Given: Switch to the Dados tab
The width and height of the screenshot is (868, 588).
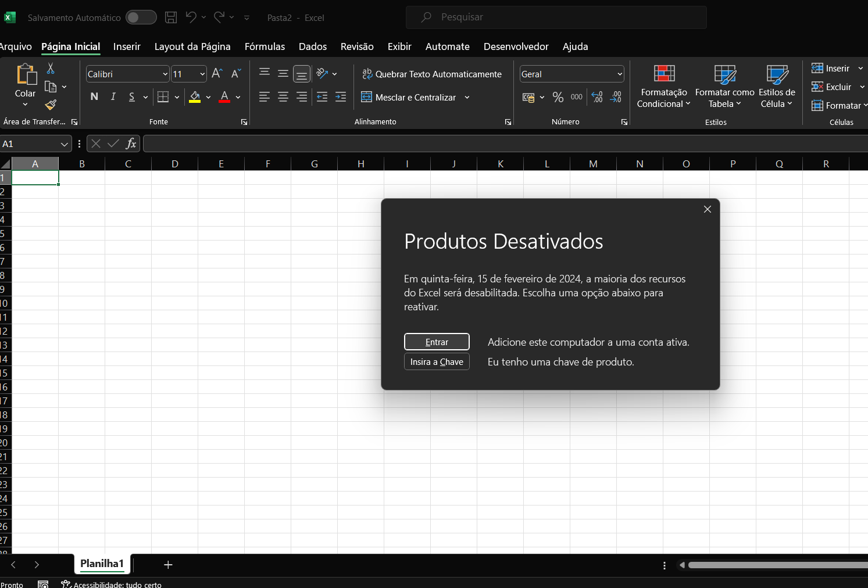Looking at the screenshot, I should [x=313, y=46].
